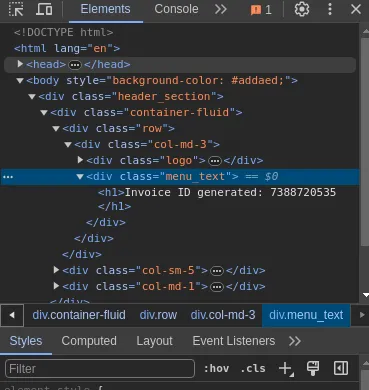Expand the logo div node
Image resolution: width=369 pixels, height=390 pixels.
pos(80,160)
